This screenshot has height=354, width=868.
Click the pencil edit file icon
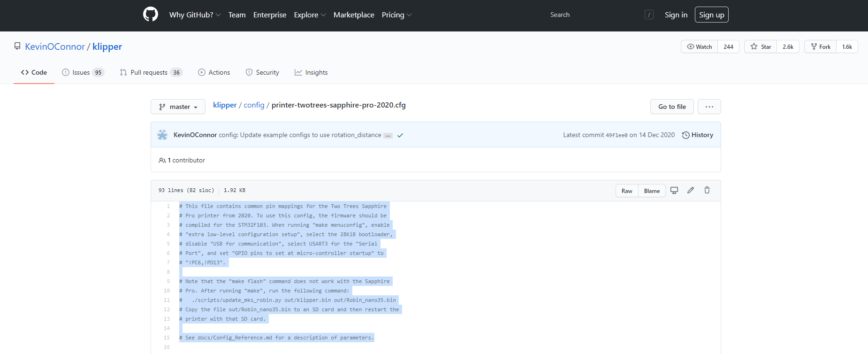point(691,190)
